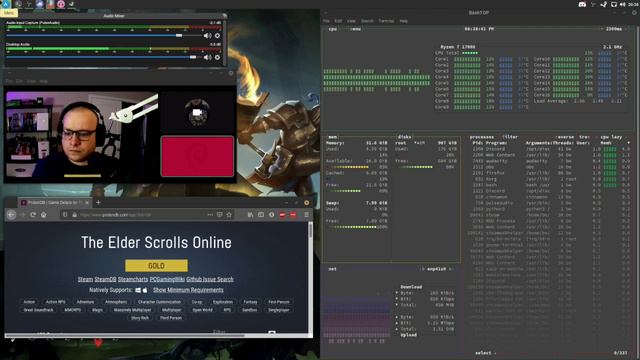Click the bashtop menu option
Viewport: 640px width, 360px height.
click(356, 29)
